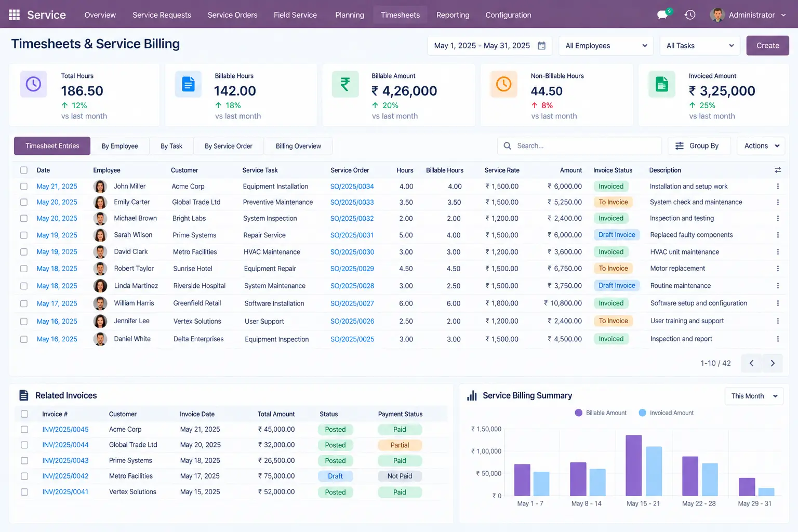Image resolution: width=798 pixels, height=532 pixels.
Task: Open service order SO/2025/0034 link
Action: pyautogui.click(x=352, y=187)
